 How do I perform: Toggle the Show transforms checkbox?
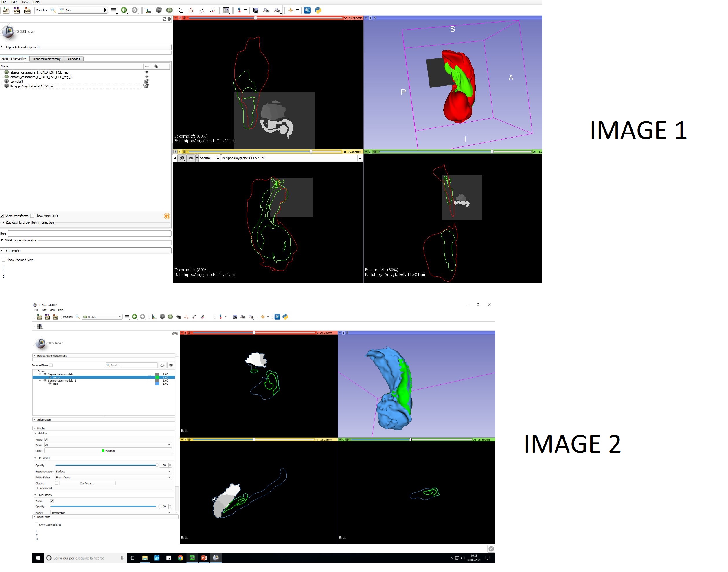[x=2, y=216]
